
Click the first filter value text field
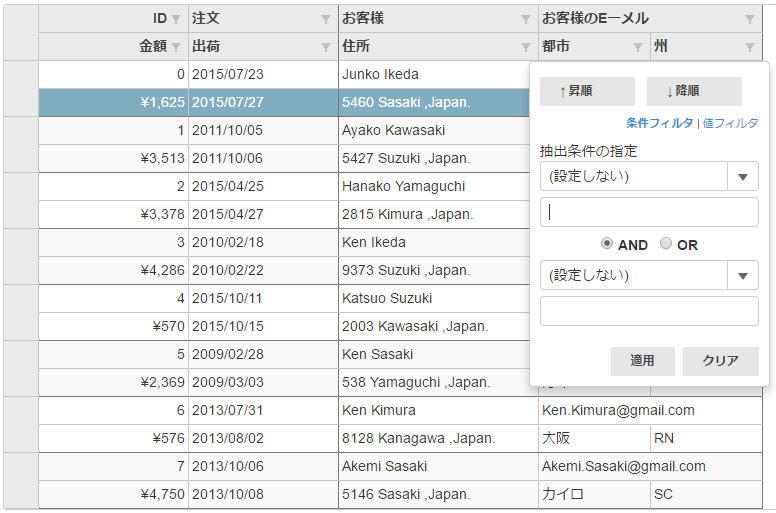tap(649, 212)
